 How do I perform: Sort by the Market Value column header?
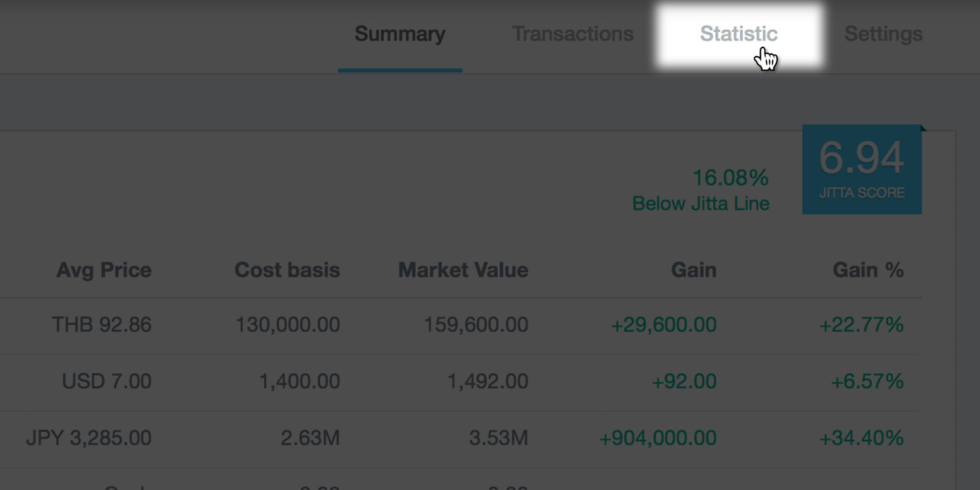(x=463, y=269)
